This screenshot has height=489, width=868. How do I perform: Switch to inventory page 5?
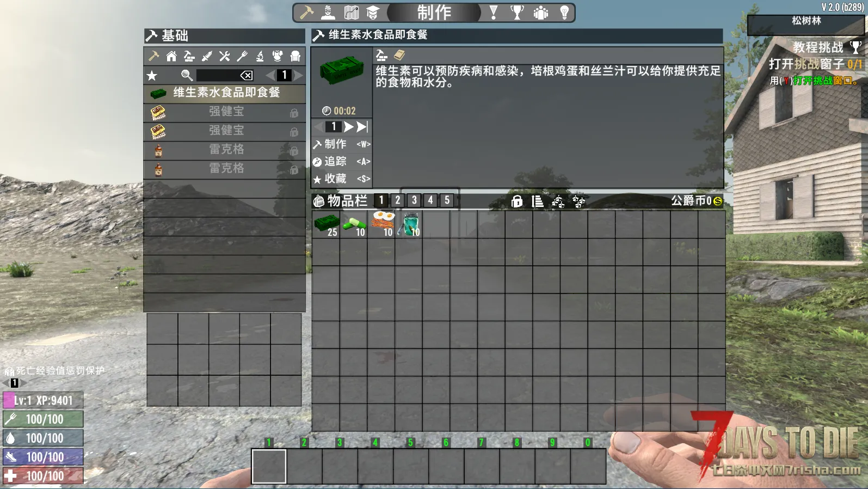click(447, 200)
